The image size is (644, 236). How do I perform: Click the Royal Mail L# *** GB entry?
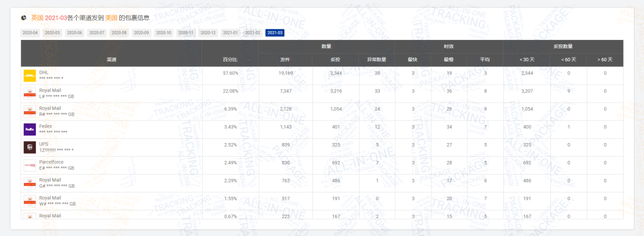click(57, 94)
